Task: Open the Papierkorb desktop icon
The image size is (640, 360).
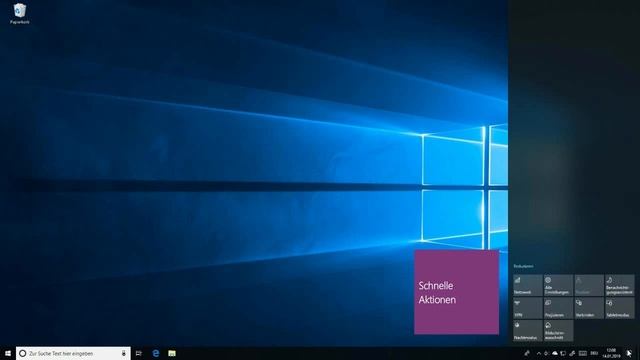Action: (x=19, y=13)
